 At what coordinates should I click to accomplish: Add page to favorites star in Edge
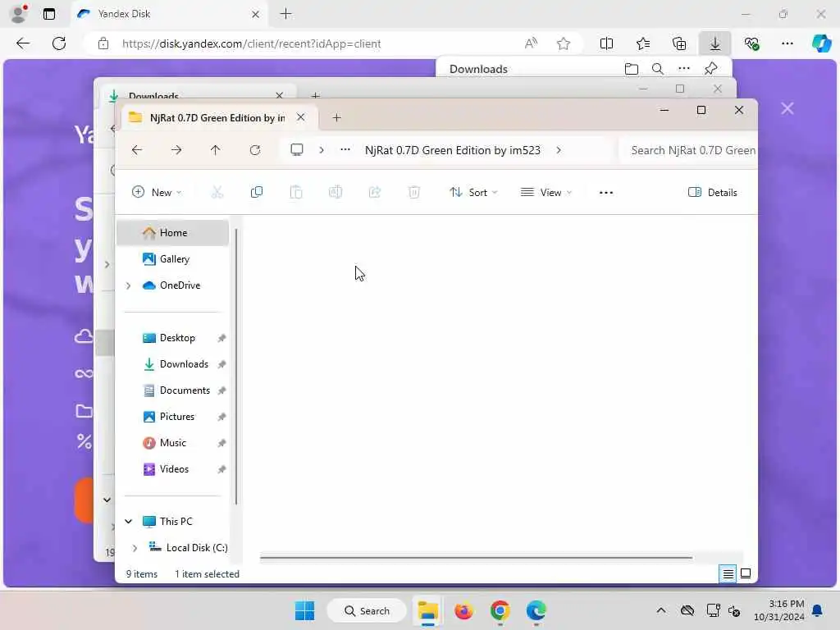click(563, 43)
